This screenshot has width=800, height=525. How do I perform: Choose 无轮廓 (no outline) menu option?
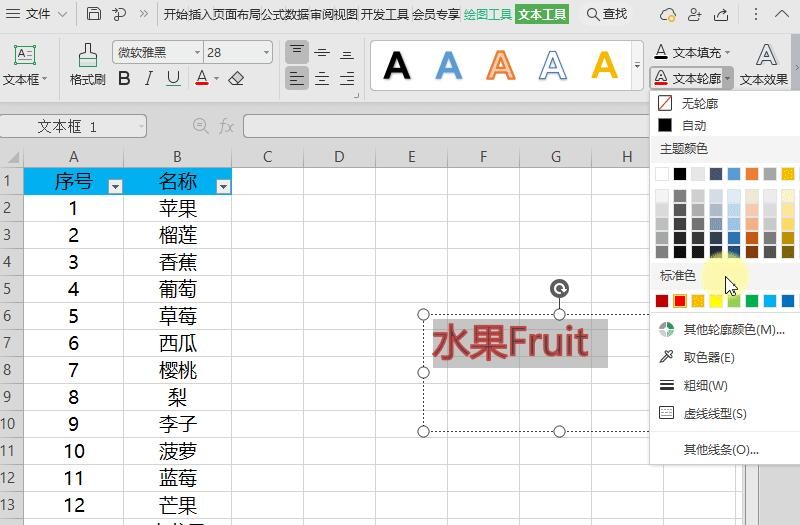coord(698,103)
